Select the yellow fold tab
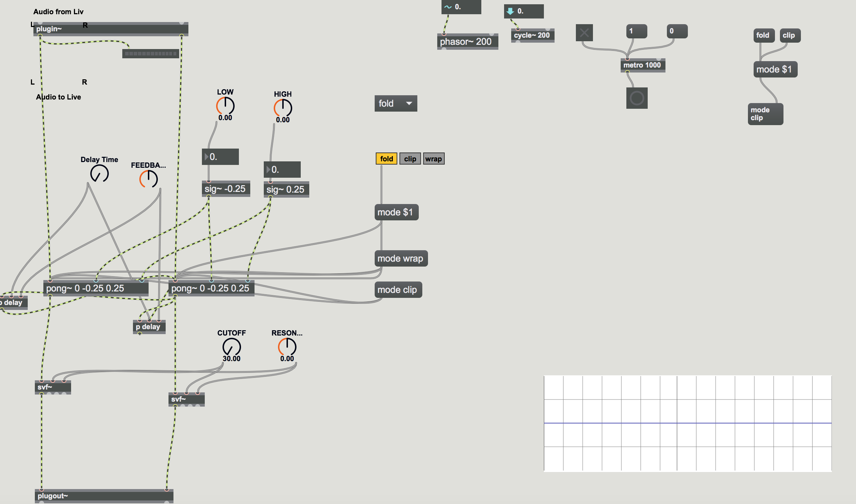 point(386,159)
